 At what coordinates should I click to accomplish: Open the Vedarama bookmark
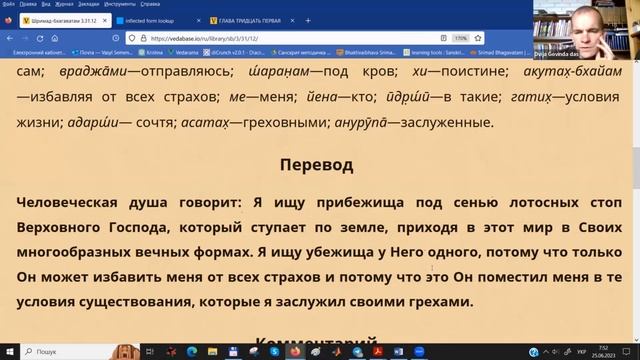click(x=183, y=53)
